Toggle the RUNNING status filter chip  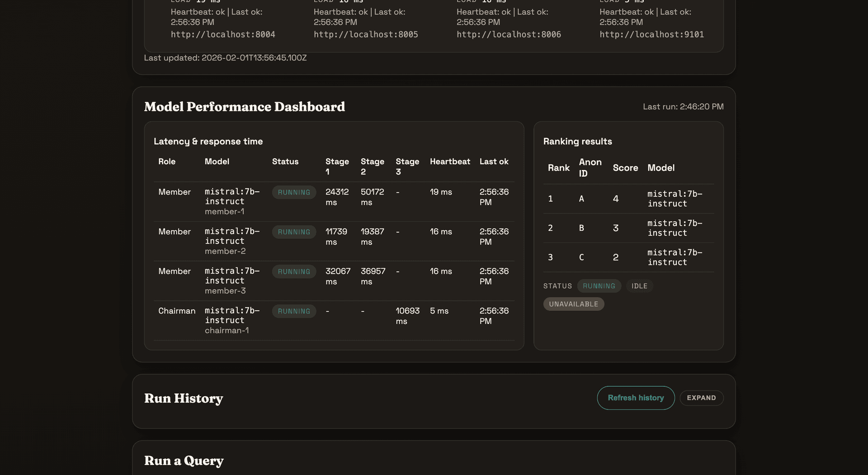pos(599,286)
